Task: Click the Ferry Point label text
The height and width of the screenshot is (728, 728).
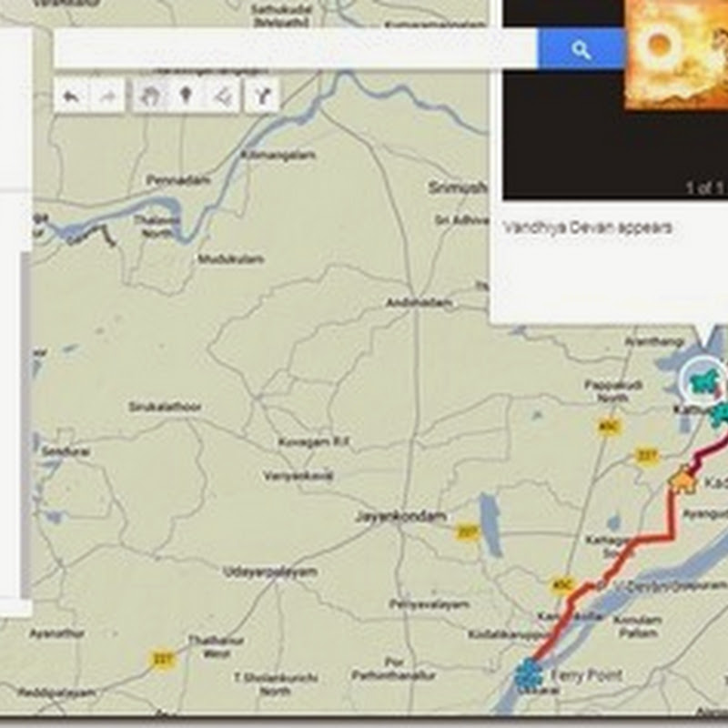Action: click(586, 674)
